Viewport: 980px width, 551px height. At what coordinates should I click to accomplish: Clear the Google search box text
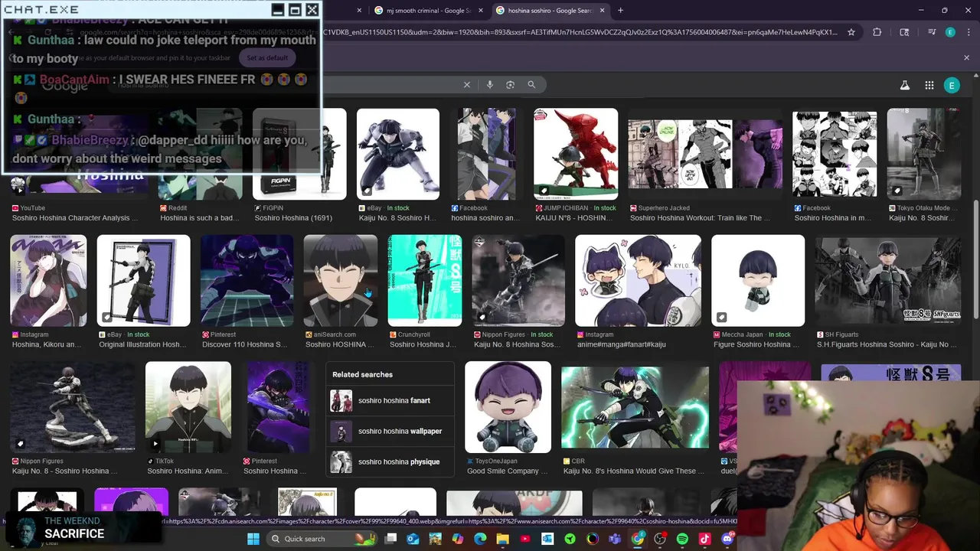(x=467, y=84)
